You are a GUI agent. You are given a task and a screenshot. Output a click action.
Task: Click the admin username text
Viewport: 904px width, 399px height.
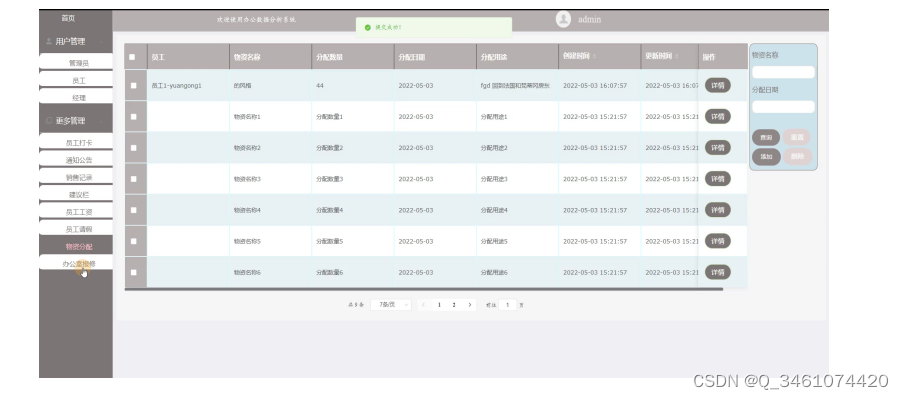click(589, 20)
